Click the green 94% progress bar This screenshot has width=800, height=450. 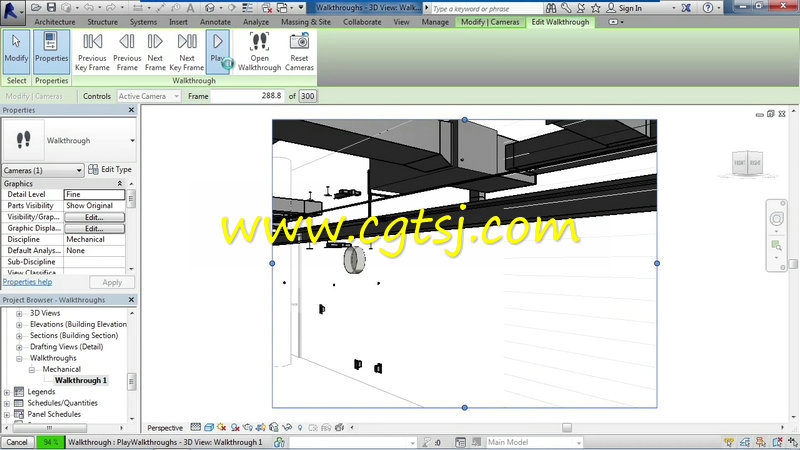point(51,442)
